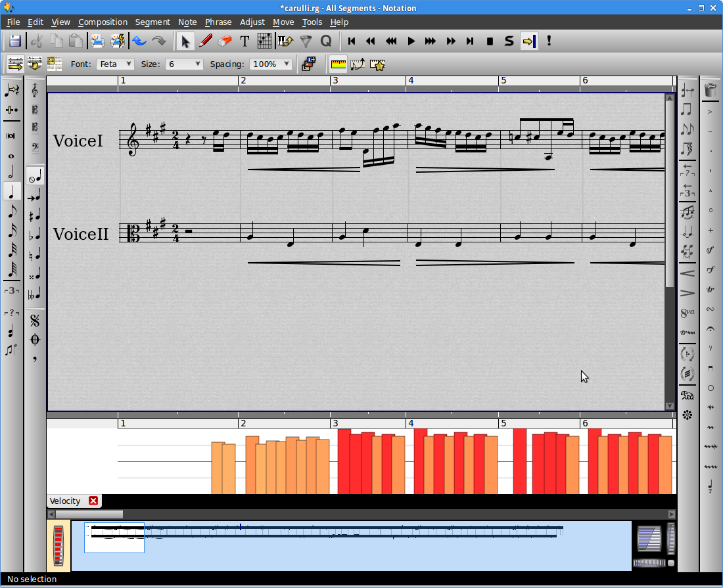Open the Adjust menu
Viewport: 723px width, 588px height.
pyautogui.click(x=252, y=22)
